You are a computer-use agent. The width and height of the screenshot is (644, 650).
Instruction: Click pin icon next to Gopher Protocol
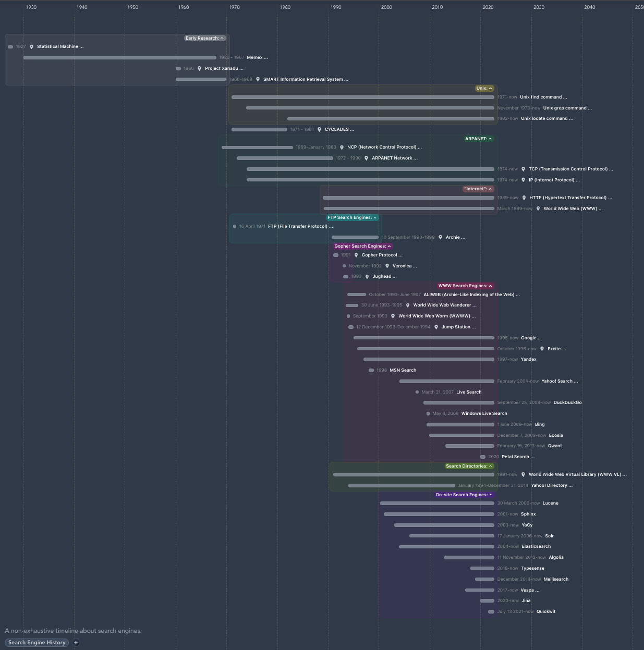point(356,255)
